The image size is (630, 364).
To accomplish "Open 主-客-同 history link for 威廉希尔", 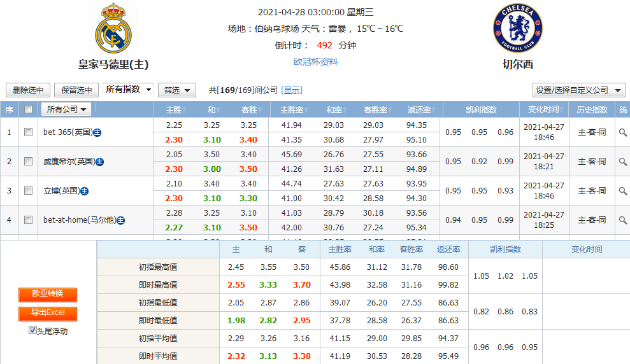I will [x=592, y=162].
